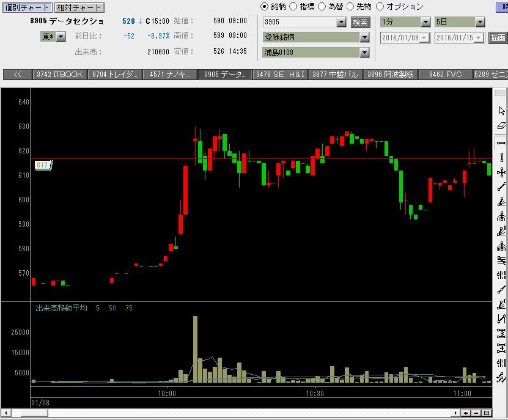Click the 3905 データセクショ stock name
Viewport: 508px width, 420px height.
point(67,21)
